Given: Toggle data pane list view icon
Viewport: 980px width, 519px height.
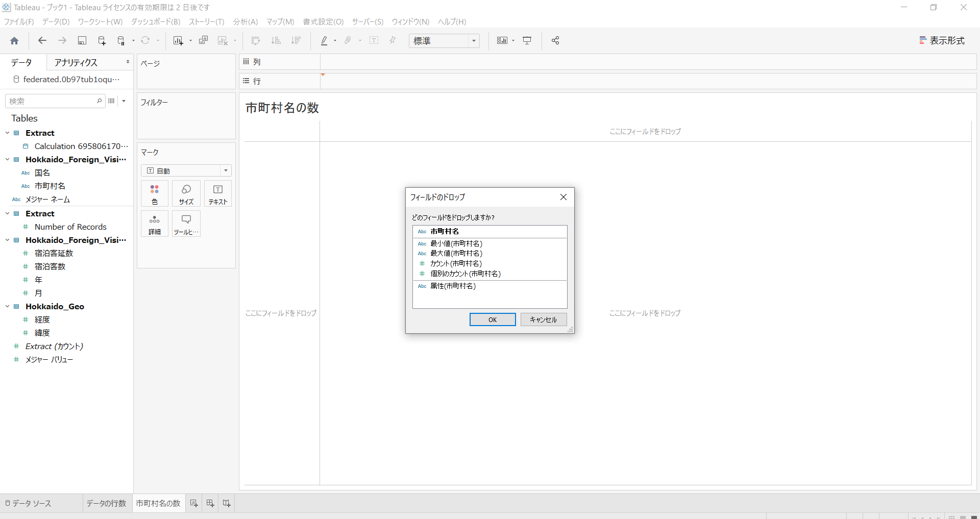Looking at the screenshot, I should [111, 101].
